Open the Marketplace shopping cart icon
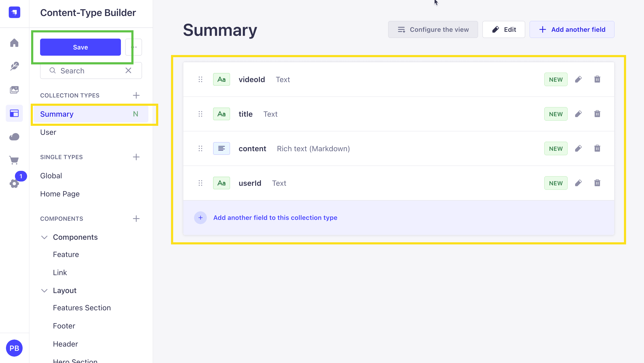 [14, 160]
